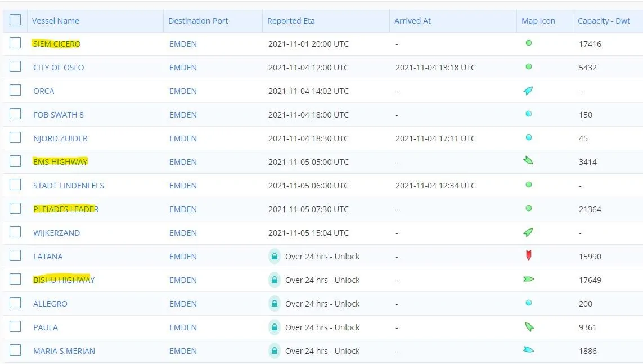Check the STADT LINDENFELS checkbox
The width and height of the screenshot is (643, 364).
pyautogui.click(x=15, y=185)
